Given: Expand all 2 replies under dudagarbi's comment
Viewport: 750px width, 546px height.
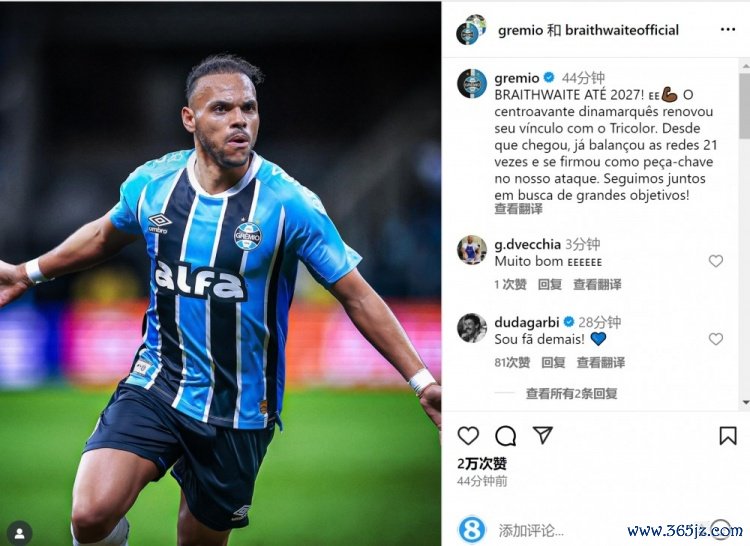Looking at the screenshot, I should pyautogui.click(x=571, y=393).
